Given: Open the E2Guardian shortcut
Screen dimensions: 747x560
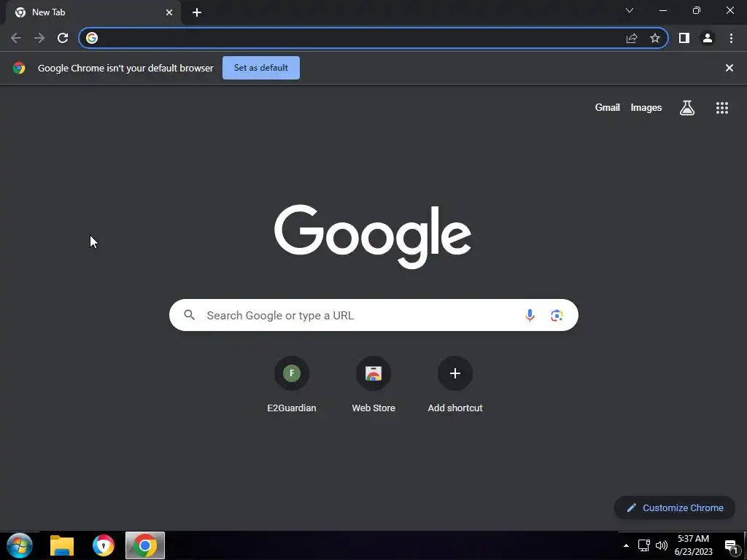Looking at the screenshot, I should click(292, 385).
